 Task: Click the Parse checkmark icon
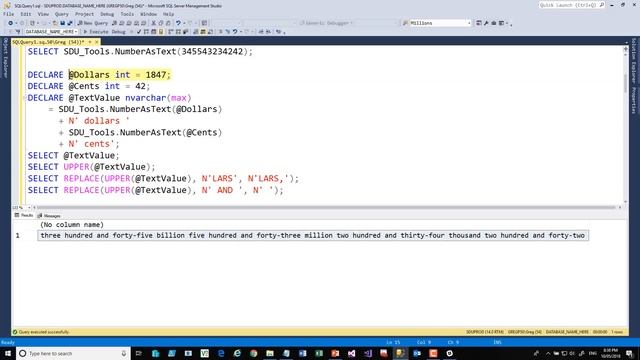coord(139,31)
